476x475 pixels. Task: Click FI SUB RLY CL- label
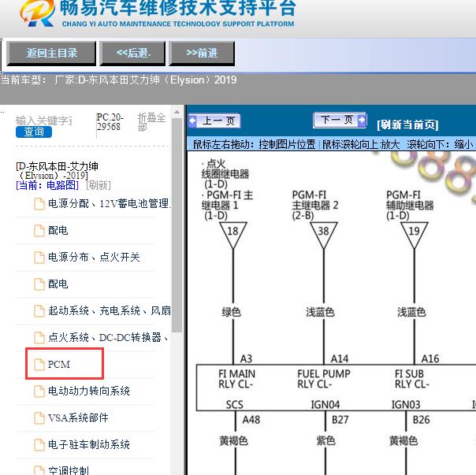[411, 379]
